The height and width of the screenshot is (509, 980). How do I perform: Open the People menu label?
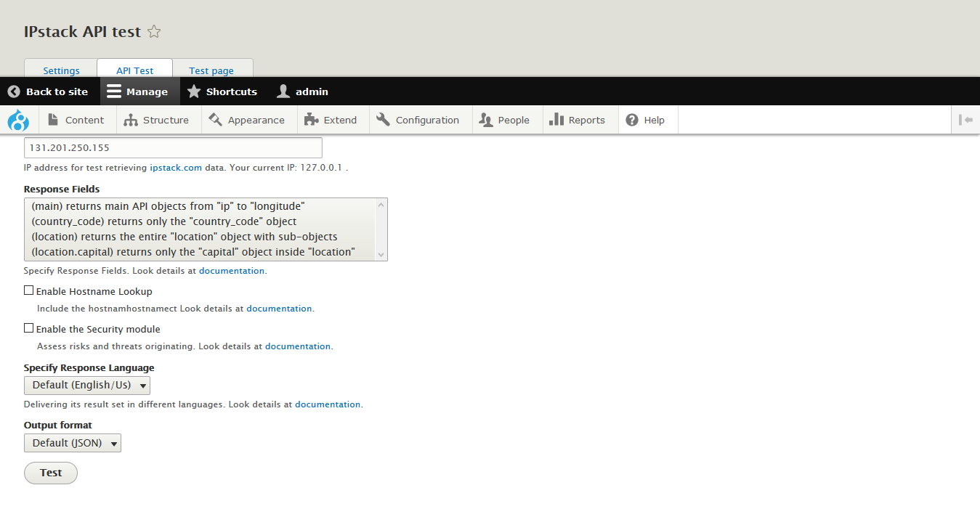514,121
